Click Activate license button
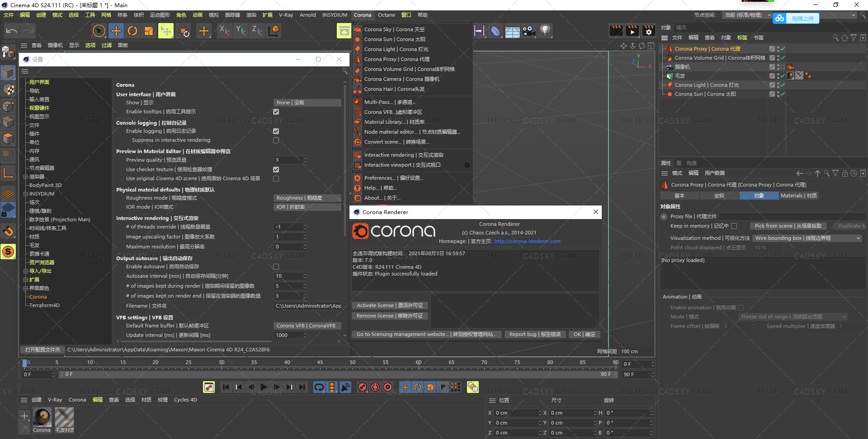This screenshot has height=439, width=868. (x=390, y=306)
